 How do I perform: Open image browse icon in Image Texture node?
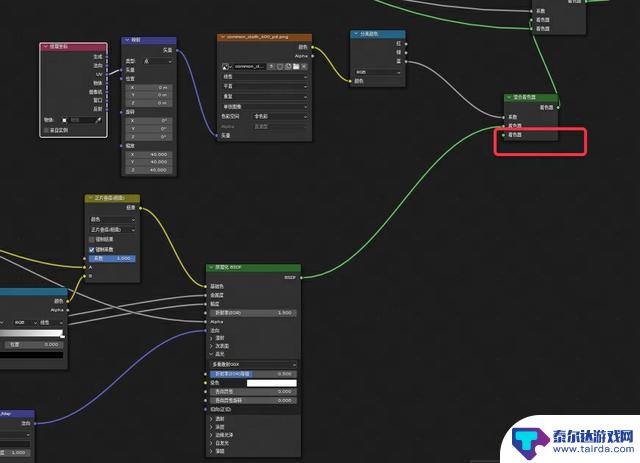pyautogui.click(x=226, y=66)
